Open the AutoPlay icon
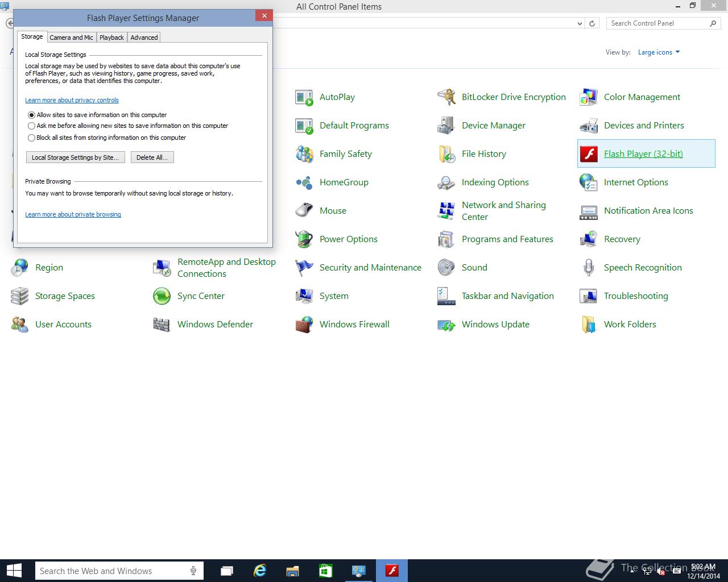The height and width of the screenshot is (582, 728). point(304,97)
